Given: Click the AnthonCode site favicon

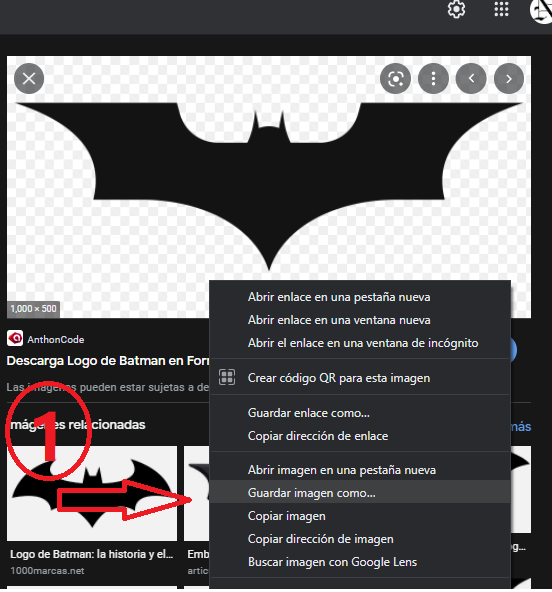Looking at the screenshot, I should click(15, 339).
